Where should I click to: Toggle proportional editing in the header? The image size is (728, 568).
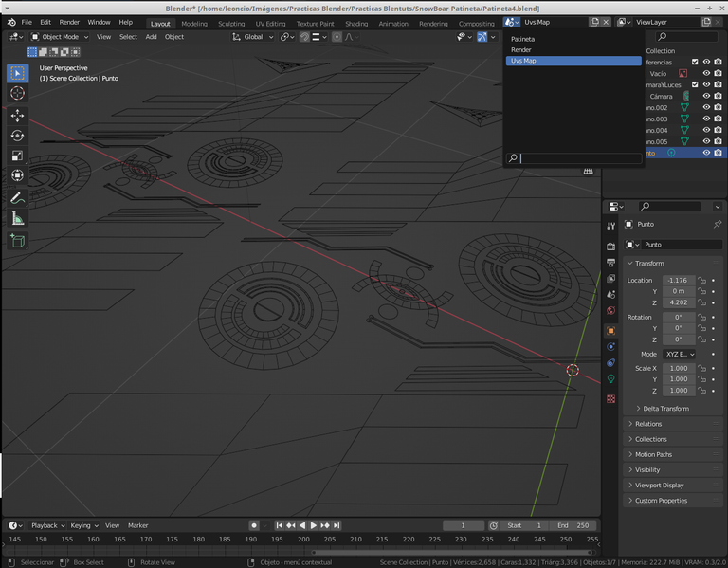[x=337, y=37]
